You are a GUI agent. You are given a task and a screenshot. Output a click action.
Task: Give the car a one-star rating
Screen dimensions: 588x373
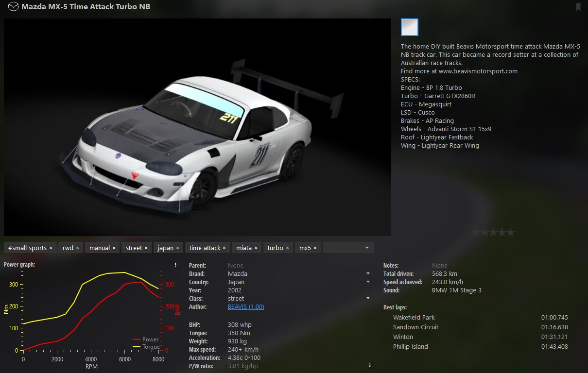pos(475,232)
